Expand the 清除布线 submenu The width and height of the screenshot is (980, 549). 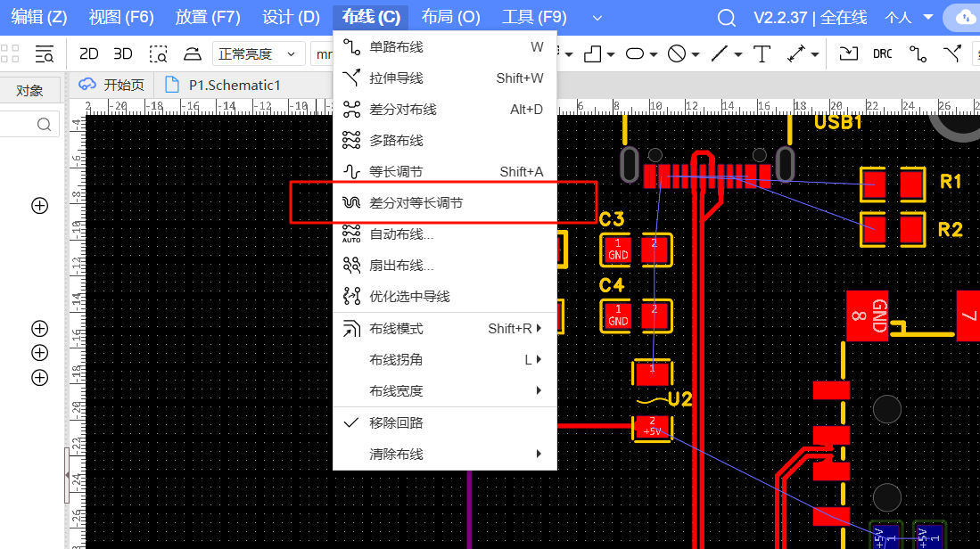coord(444,454)
